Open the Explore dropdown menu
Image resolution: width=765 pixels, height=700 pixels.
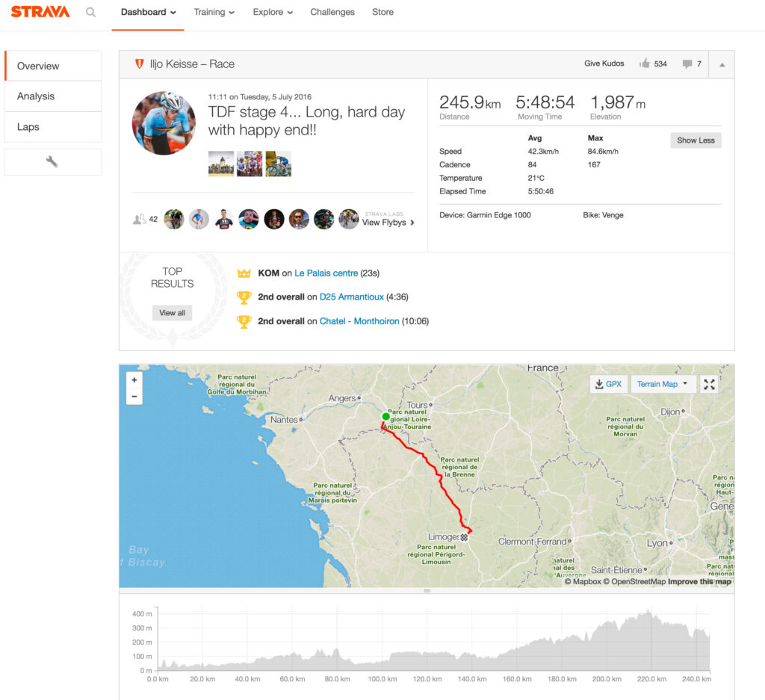[x=273, y=12]
